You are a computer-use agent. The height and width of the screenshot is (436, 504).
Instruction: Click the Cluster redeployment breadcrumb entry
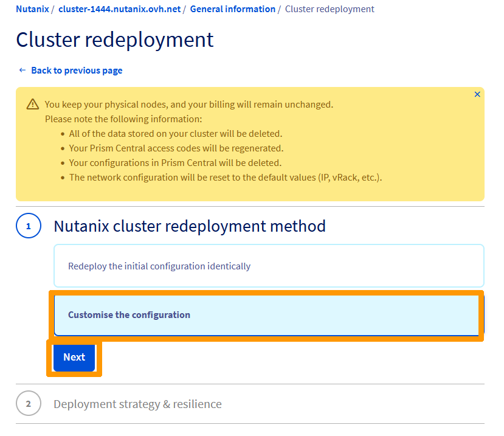pyautogui.click(x=329, y=9)
